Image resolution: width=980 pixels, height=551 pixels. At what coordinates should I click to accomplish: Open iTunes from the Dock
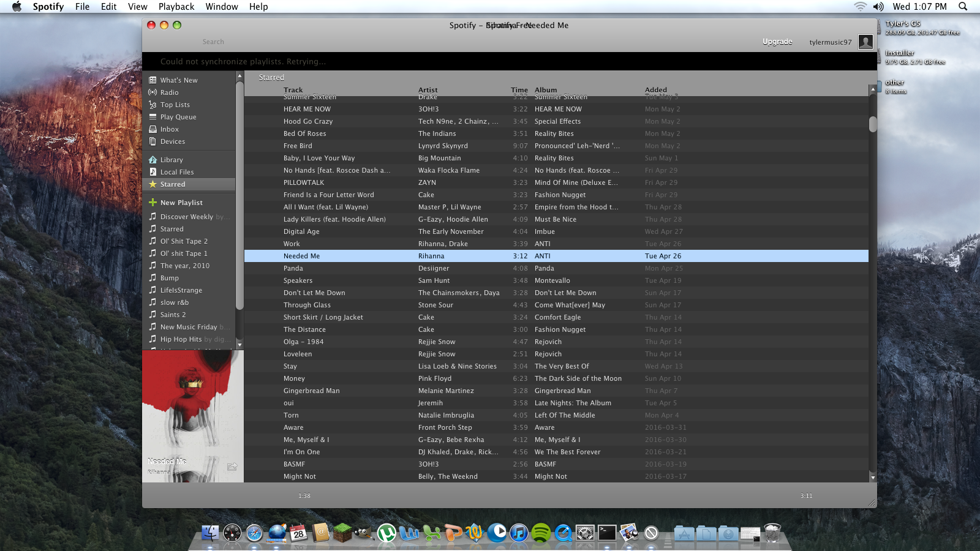[x=519, y=533]
